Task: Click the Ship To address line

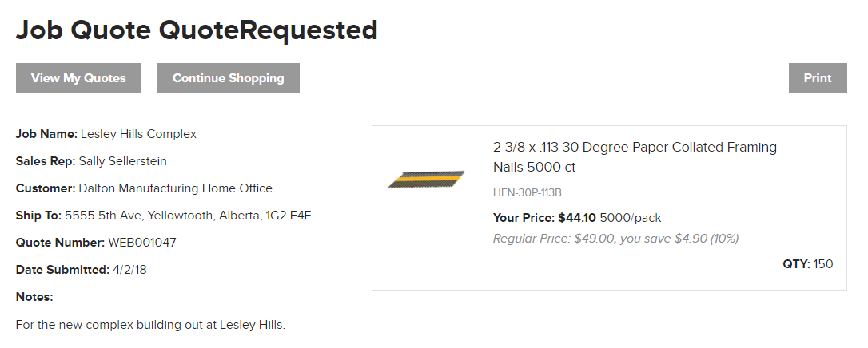Action: pyautogui.click(x=163, y=216)
